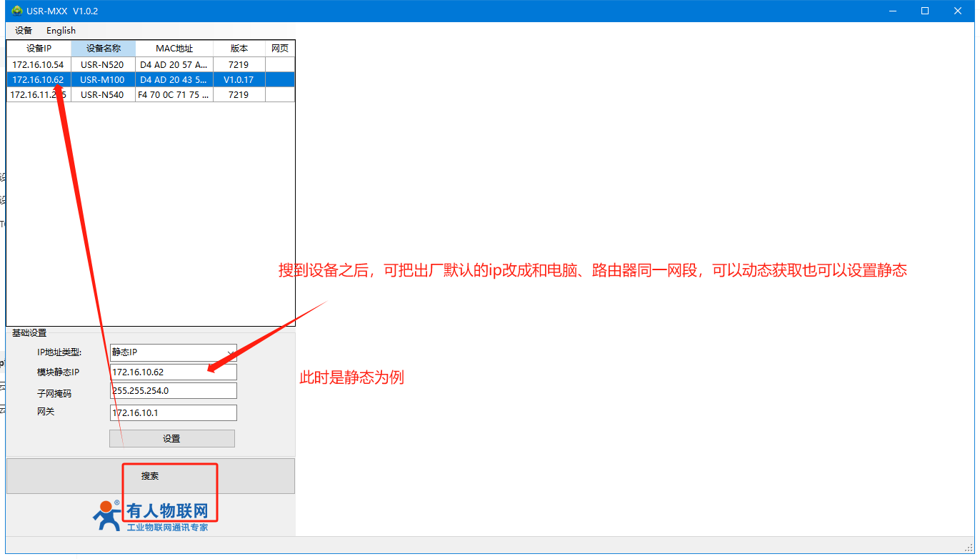Click the MAC cell starting D4 AD 20 57
Screen dimensions: 980x559
pyautogui.click(x=174, y=65)
